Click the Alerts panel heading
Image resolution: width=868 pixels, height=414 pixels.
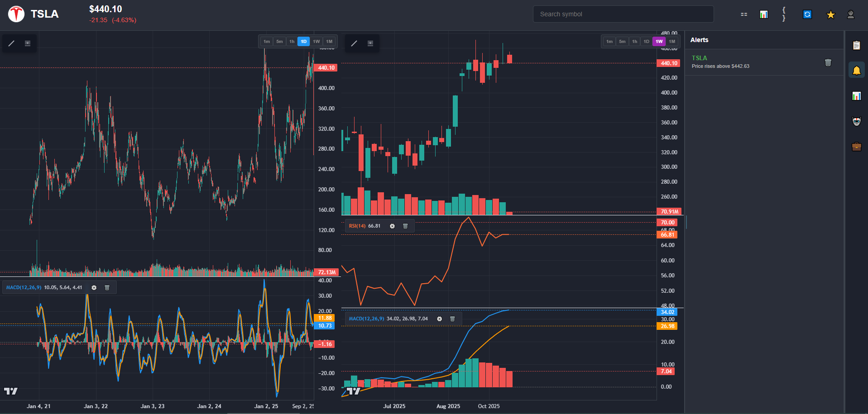click(x=699, y=40)
